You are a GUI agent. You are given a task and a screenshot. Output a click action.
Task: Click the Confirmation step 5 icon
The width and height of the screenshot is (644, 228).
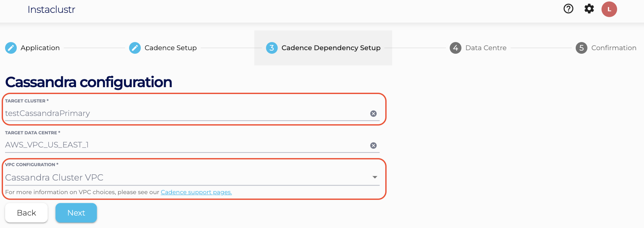(x=581, y=48)
